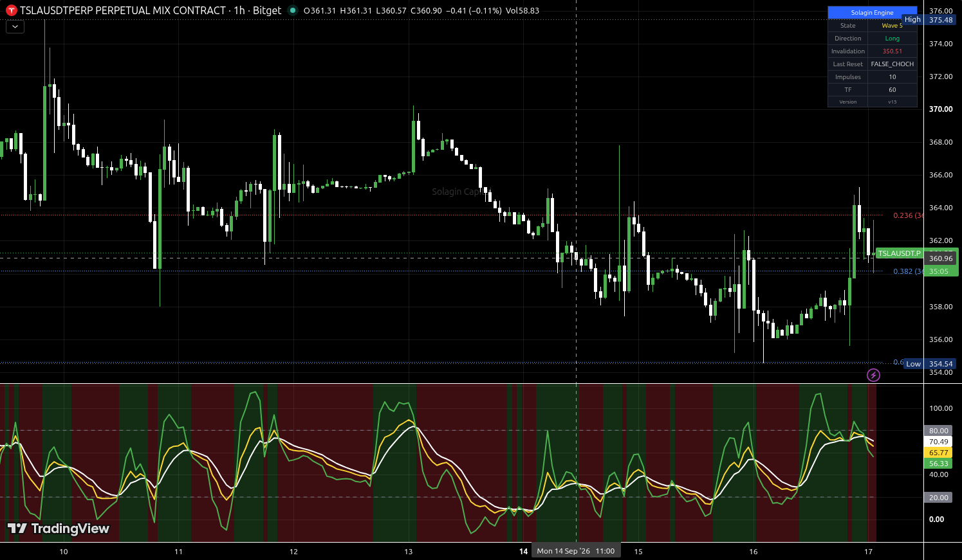Click the 20.00 oscillator level label

pos(938,498)
